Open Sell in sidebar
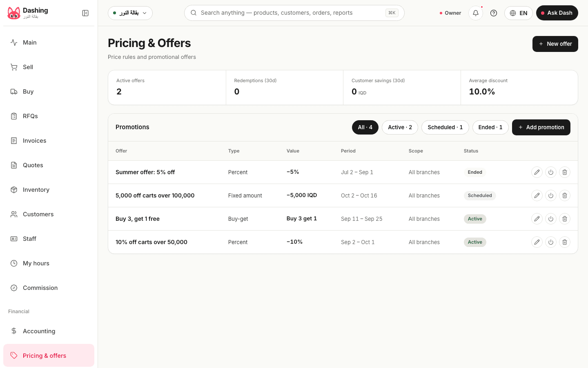 point(49,67)
